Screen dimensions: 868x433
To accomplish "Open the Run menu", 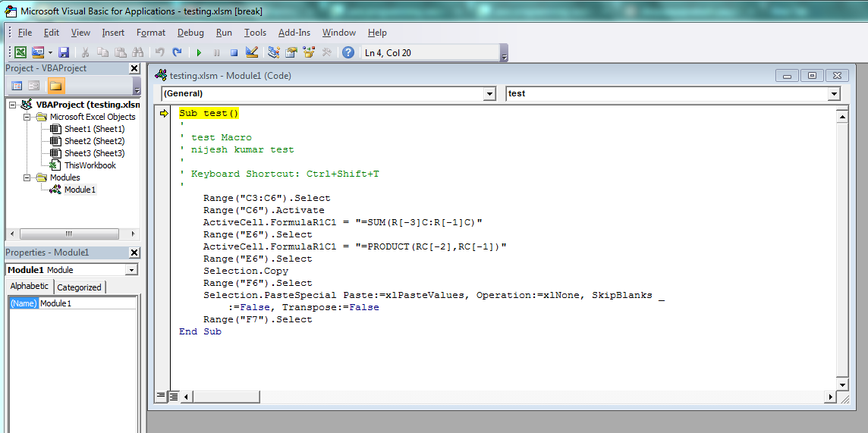I will 224,33.
